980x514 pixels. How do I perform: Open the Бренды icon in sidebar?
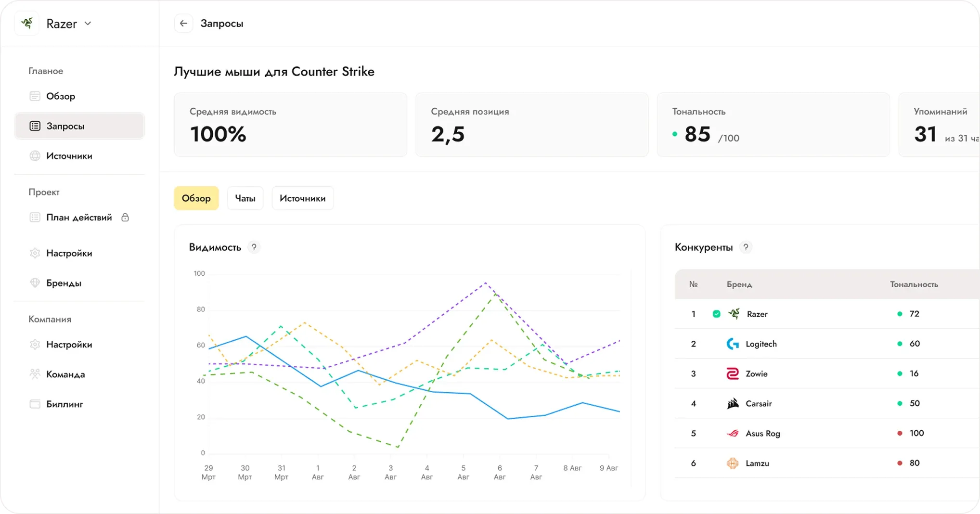pyautogui.click(x=35, y=283)
